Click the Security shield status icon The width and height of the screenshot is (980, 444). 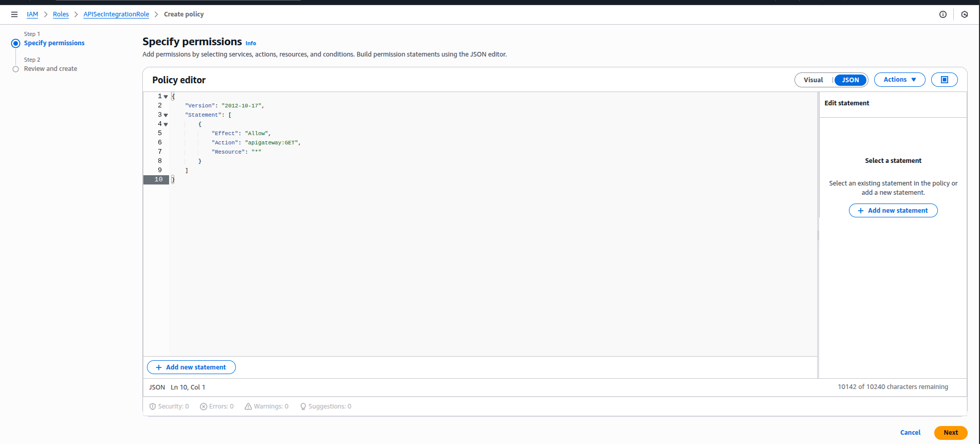click(x=153, y=406)
